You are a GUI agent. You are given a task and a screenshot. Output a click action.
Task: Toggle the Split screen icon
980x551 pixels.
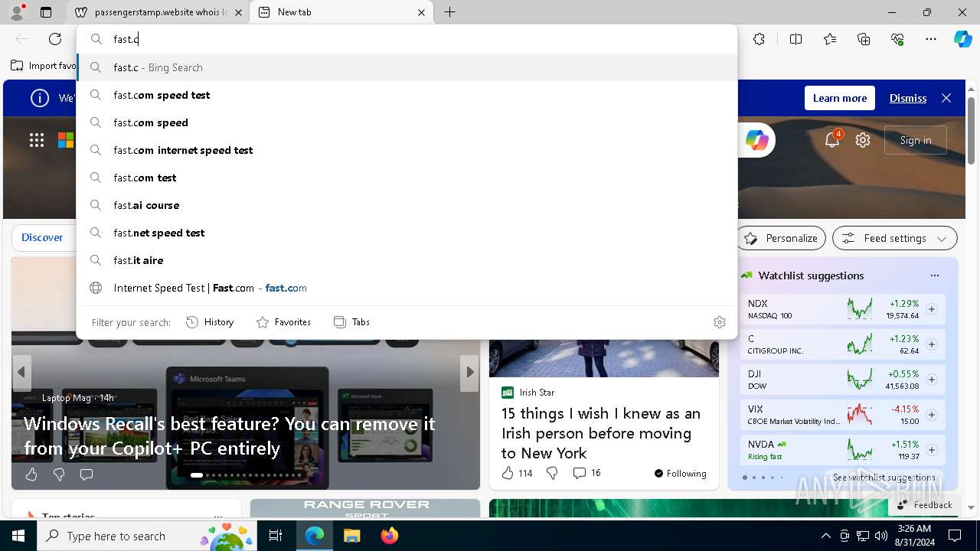pyautogui.click(x=795, y=39)
